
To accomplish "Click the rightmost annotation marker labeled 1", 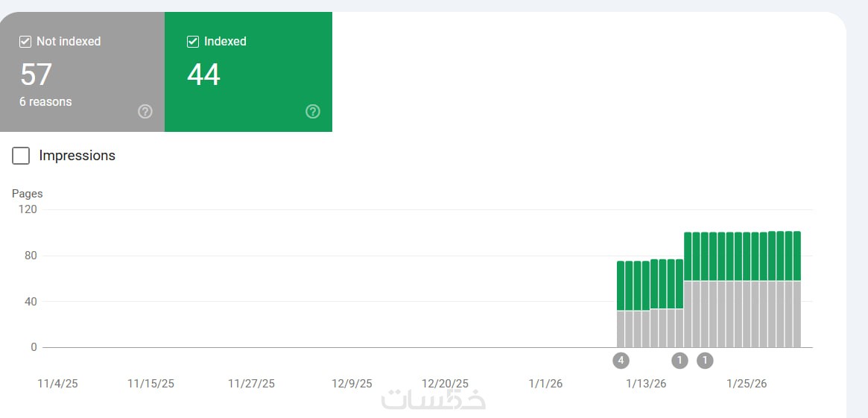I will (x=705, y=361).
